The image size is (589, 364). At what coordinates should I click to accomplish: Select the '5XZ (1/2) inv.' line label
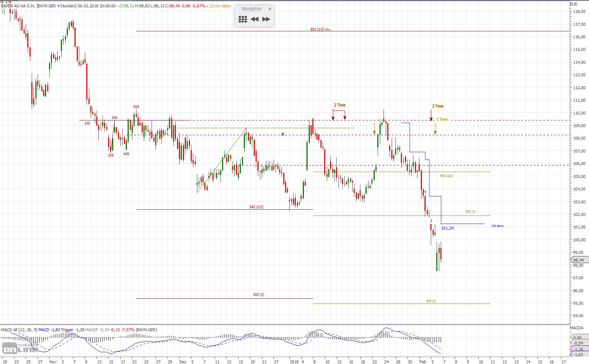pyautogui.click(x=321, y=29)
